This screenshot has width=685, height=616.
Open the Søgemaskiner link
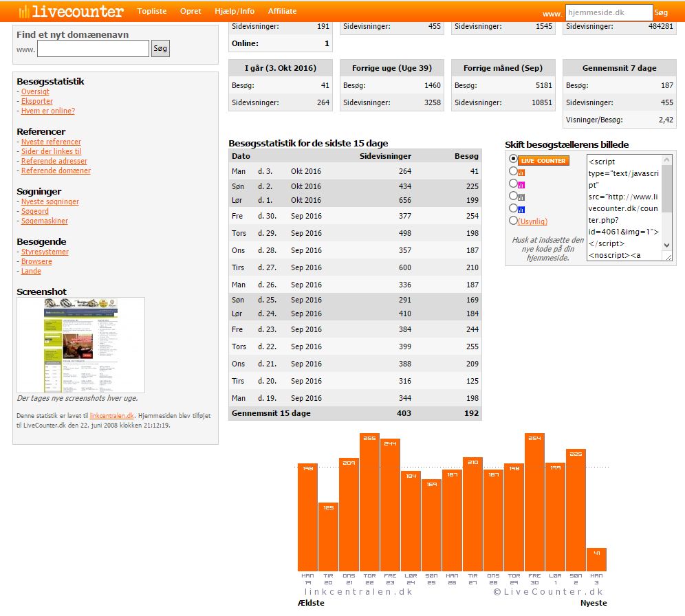click(45, 221)
